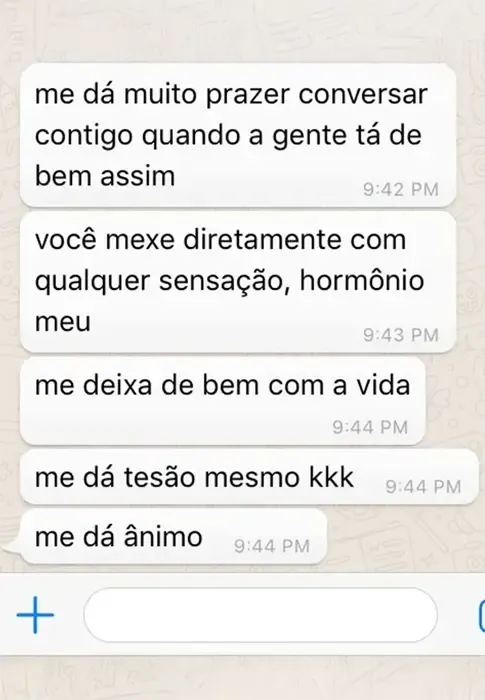Click the tail of the last bubble
485x700 pixels.
click(x=15, y=548)
